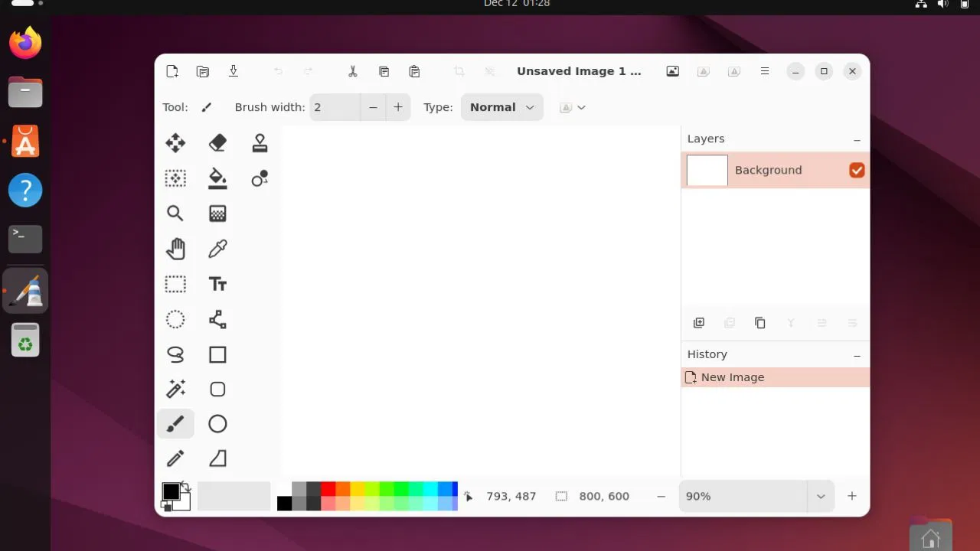Select the Rectangle shape tool

(217, 354)
